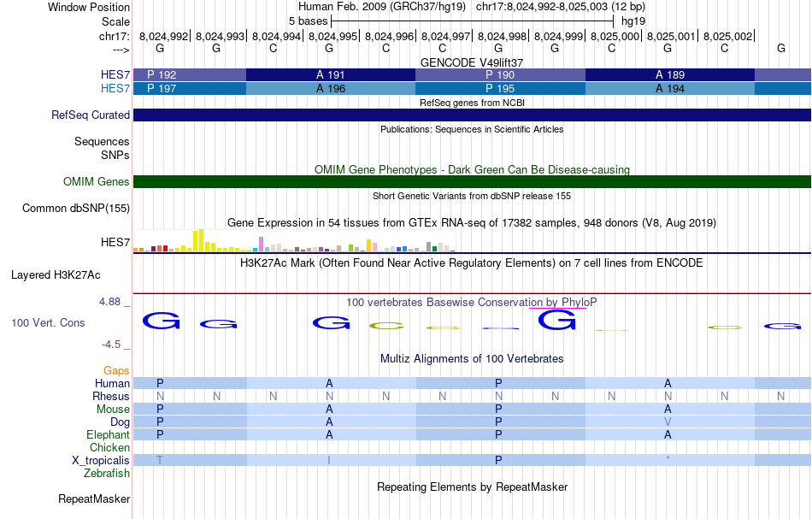The width and height of the screenshot is (812, 519).
Task: Click the GTEx Gene Expression track title
Action: [x=472, y=222]
